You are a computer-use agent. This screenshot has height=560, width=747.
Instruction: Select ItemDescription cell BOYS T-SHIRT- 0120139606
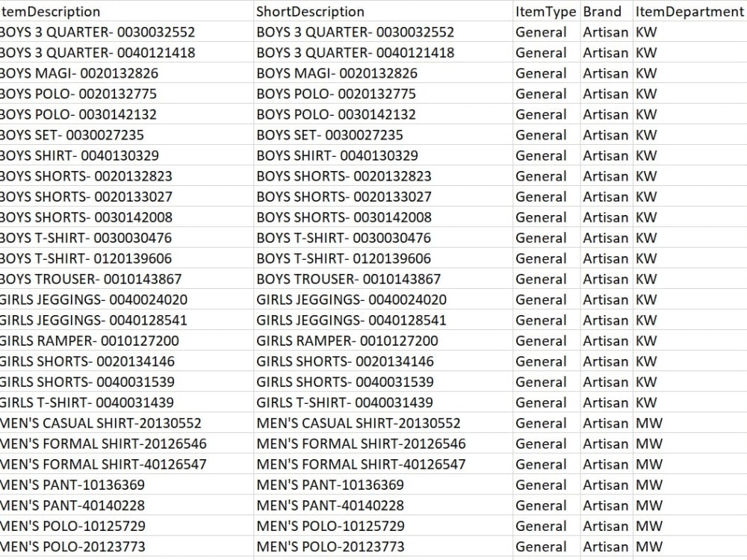[127, 258]
